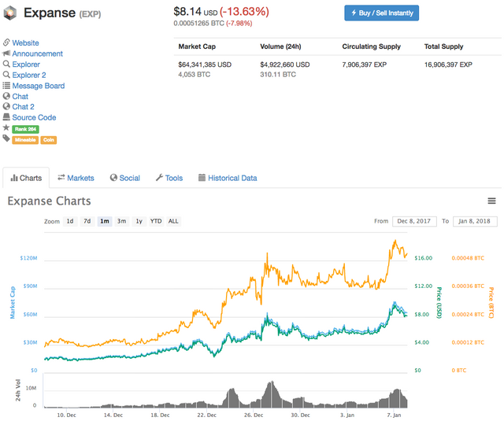The image size is (504, 421).
Task: Click the 7. Jan date axis label
Action: pyautogui.click(x=394, y=415)
